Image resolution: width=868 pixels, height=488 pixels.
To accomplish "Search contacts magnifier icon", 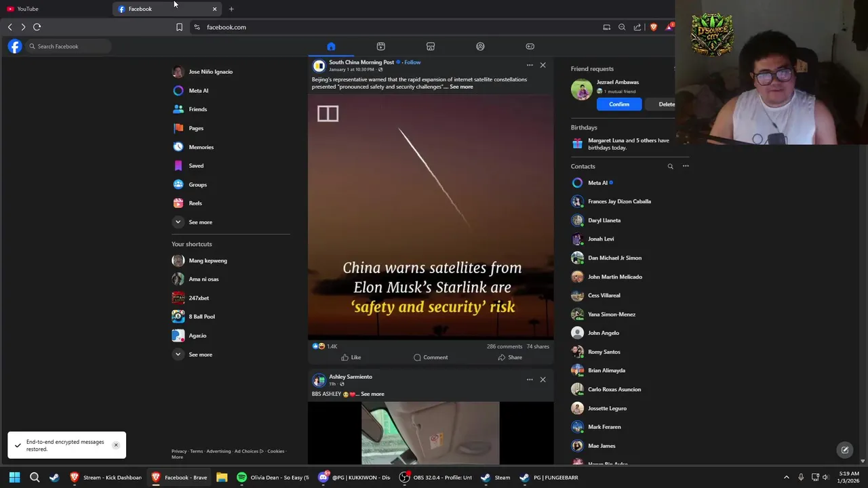I will (670, 166).
